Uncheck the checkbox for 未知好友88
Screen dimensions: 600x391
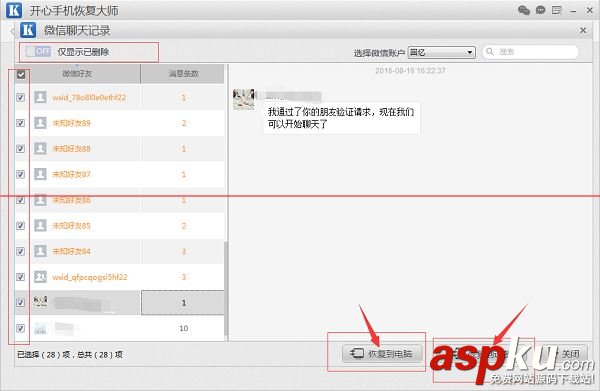[x=21, y=149]
